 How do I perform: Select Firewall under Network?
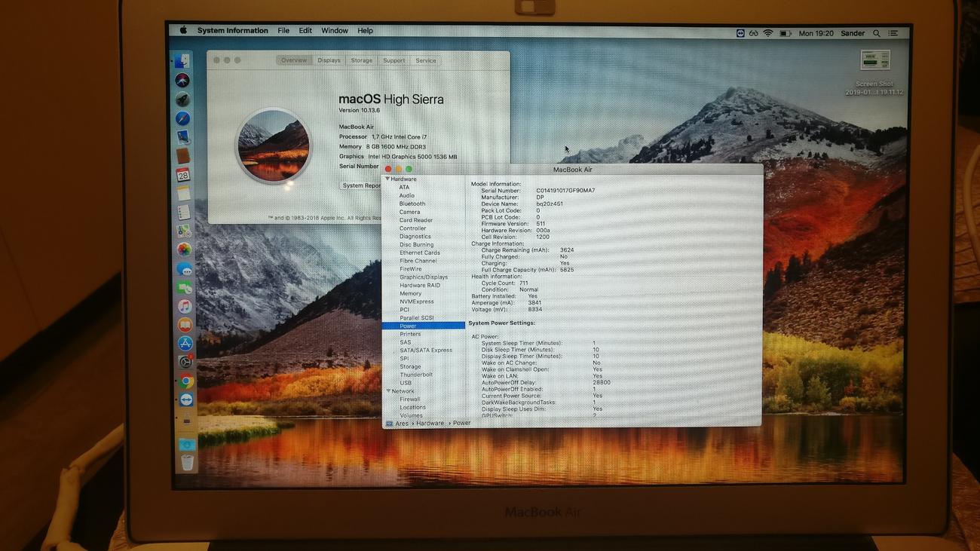point(410,399)
